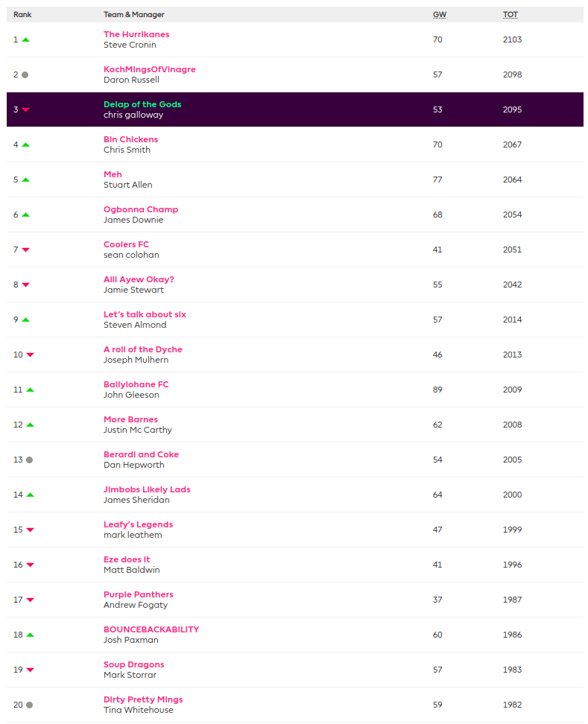This screenshot has height=724, width=588.
Task: Open Ballylohane FC team link
Action: [136, 384]
